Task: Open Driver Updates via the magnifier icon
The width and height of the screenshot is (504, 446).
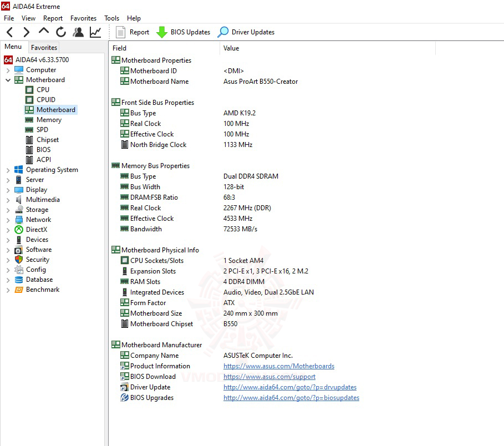Action: (223, 32)
